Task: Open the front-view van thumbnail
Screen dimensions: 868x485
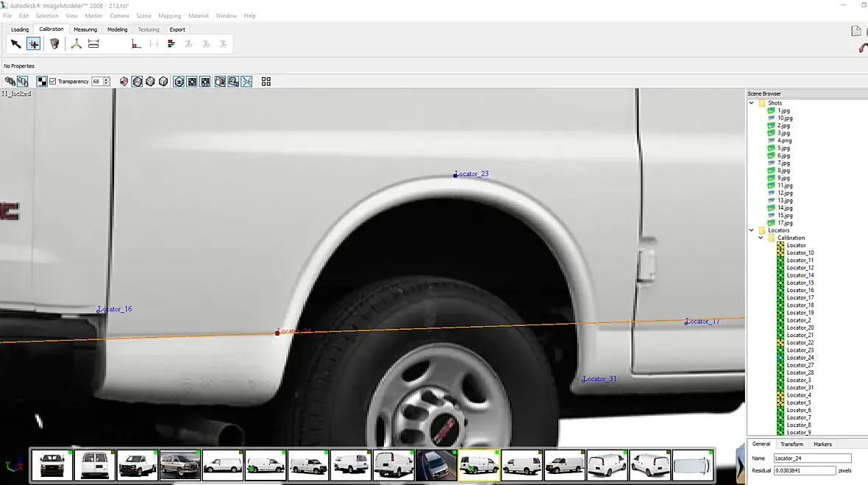Action: coord(52,464)
